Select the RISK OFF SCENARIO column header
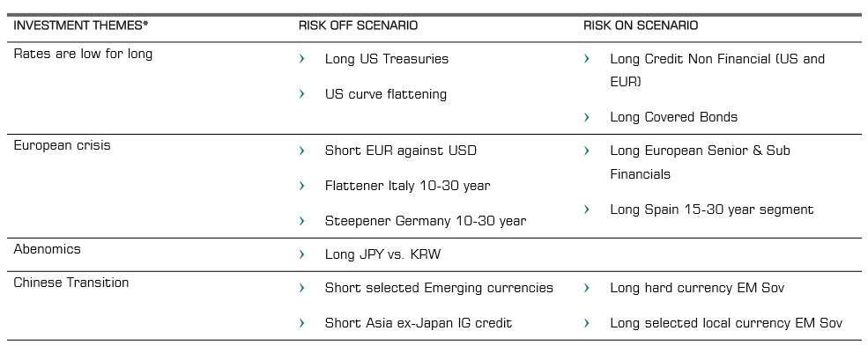This screenshot has width=868, height=353. (358, 26)
